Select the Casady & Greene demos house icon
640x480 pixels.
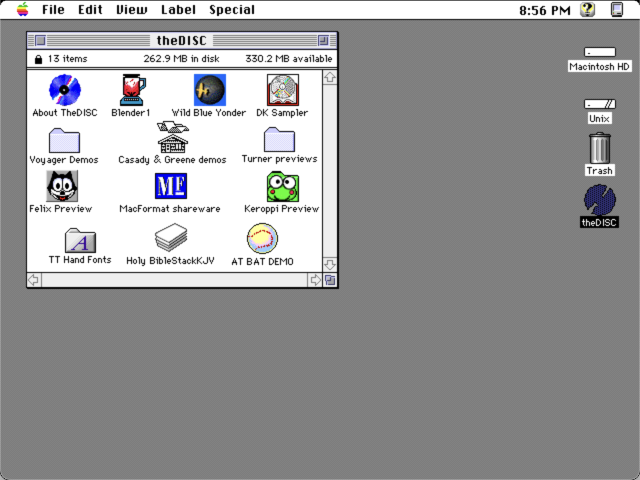click(173, 137)
